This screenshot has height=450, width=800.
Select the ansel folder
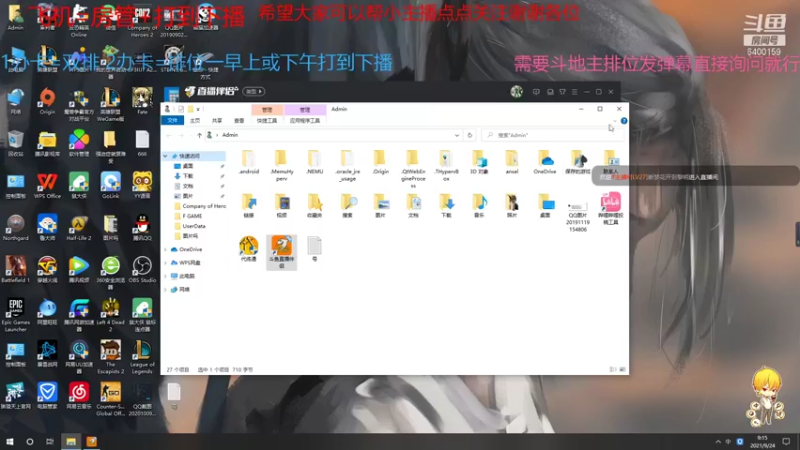click(x=512, y=163)
